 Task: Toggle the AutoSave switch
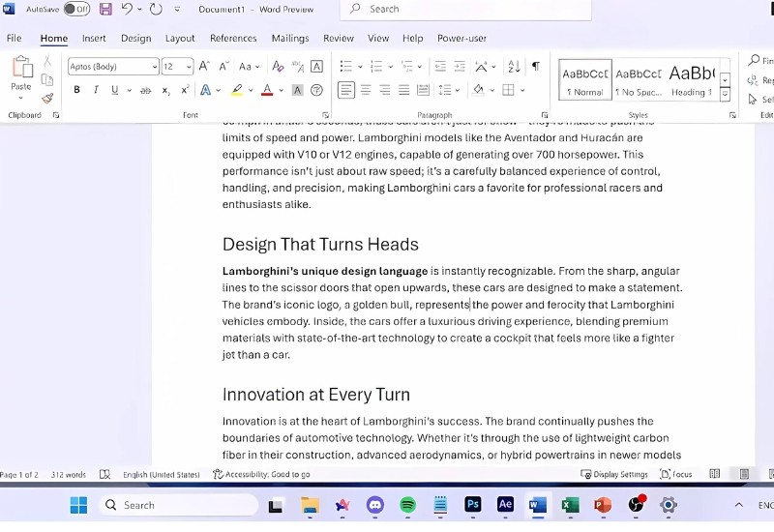tap(76, 9)
